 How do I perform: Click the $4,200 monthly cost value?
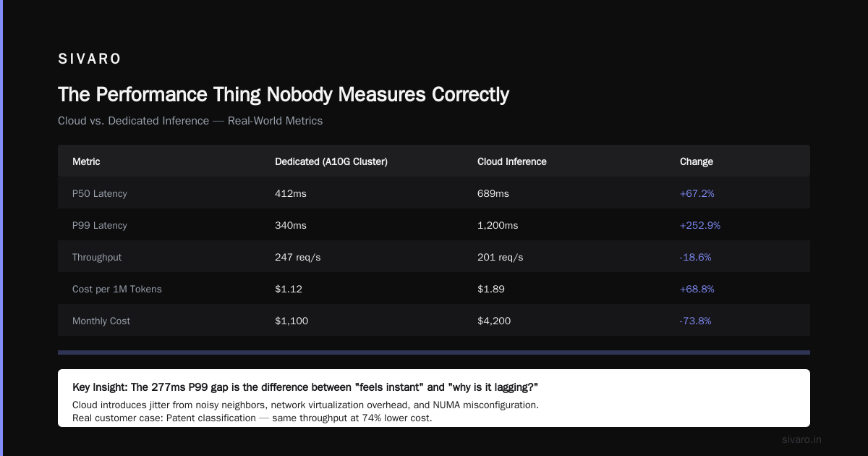point(494,321)
